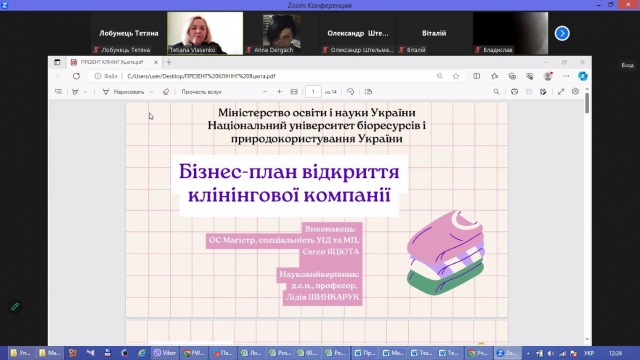Select the PDF highlight tool

pyautogui.click(x=76, y=92)
